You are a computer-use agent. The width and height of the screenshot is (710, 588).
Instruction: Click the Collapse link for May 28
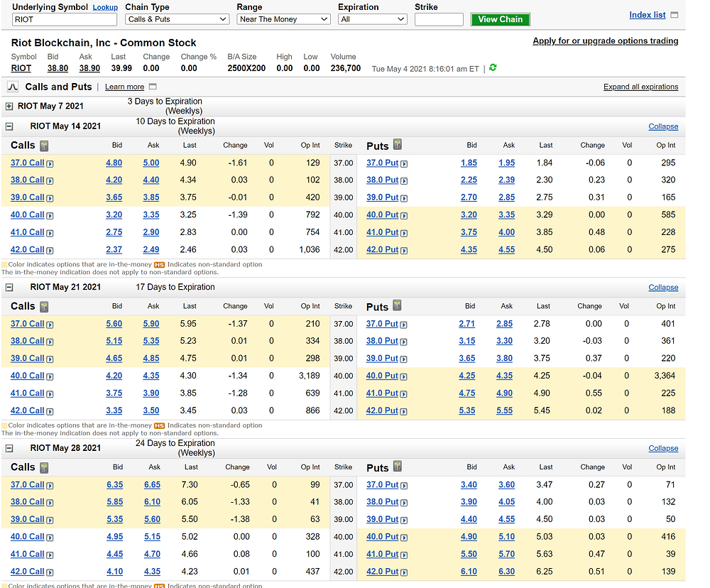(663, 448)
